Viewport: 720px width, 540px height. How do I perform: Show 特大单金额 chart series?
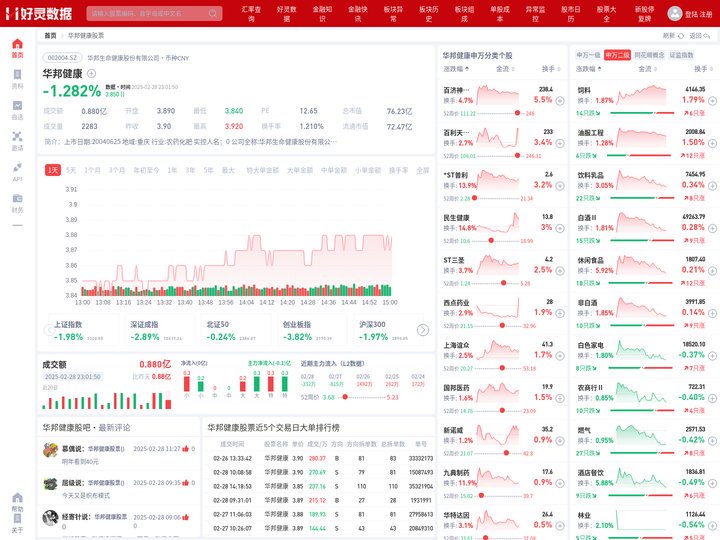point(263,170)
